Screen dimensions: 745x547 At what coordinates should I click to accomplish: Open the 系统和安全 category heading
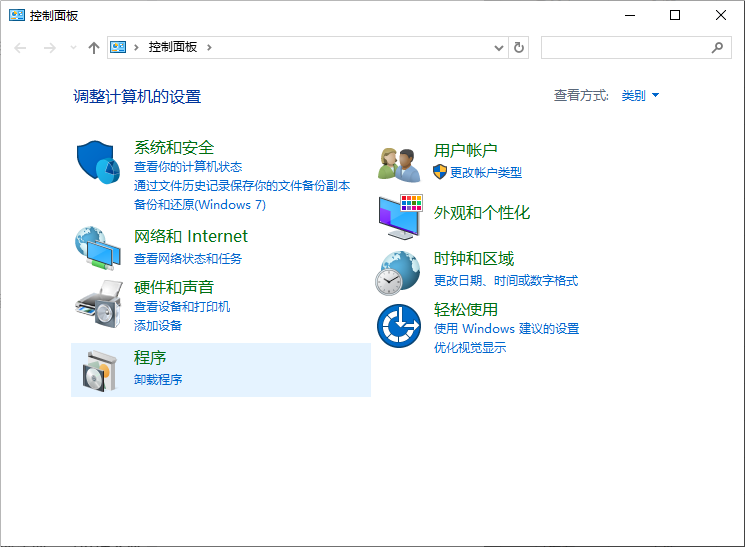coord(174,147)
